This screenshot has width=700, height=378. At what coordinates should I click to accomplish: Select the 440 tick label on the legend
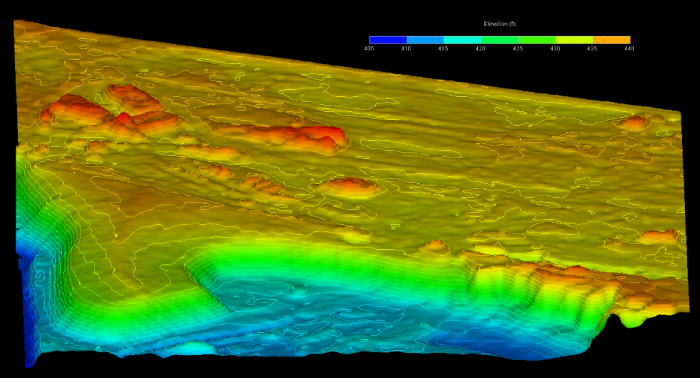pos(629,49)
